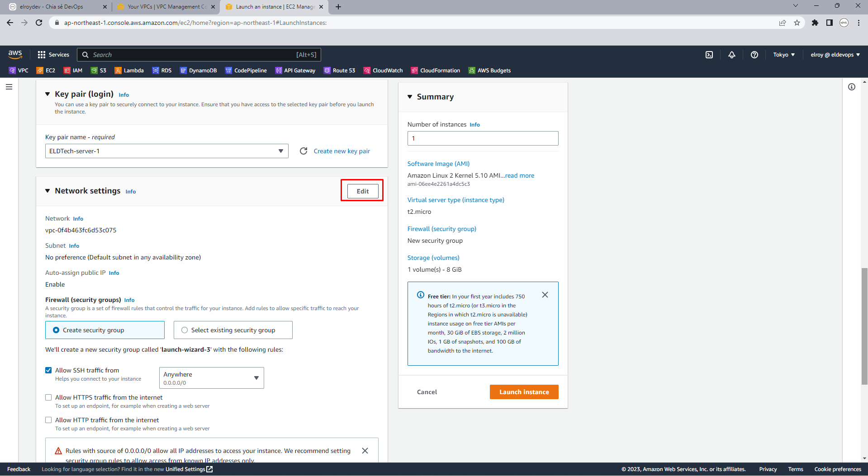Viewport: 868px width, 476px height.
Task: Open Storage (volumes) summary link
Action: 433,258
